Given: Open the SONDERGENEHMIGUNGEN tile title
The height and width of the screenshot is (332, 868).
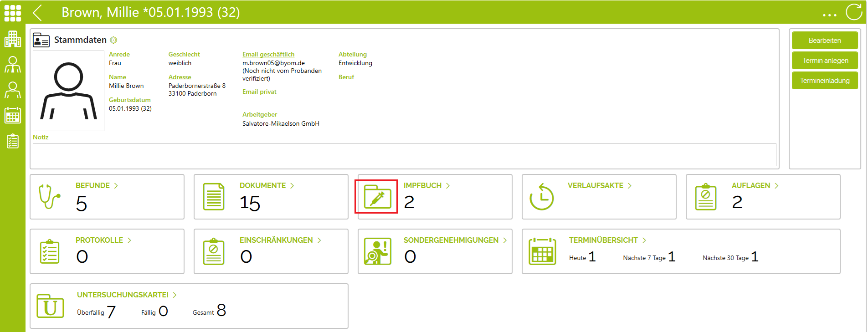Looking at the screenshot, I should pos(451,240).
